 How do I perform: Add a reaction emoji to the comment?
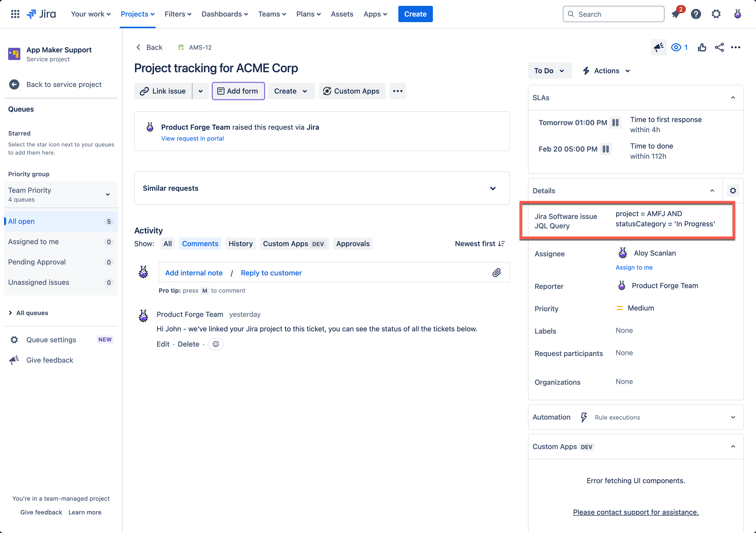click(x=216, y=344)
